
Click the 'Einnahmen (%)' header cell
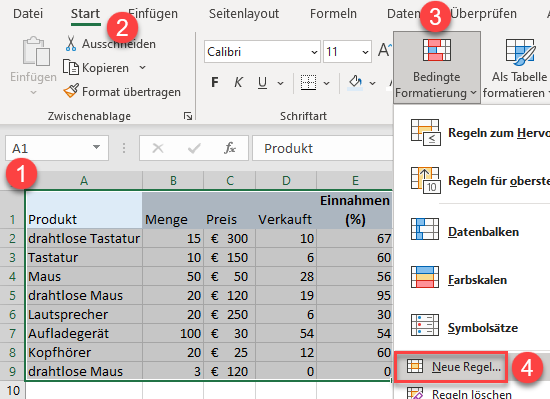point(355,210)
